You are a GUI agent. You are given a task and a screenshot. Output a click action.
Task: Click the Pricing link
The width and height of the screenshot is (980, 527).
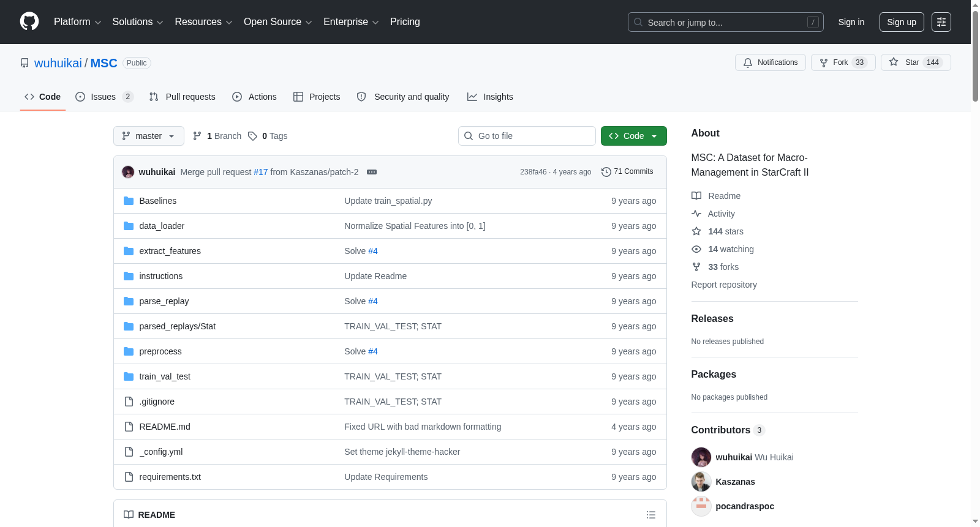pos(405,22)
